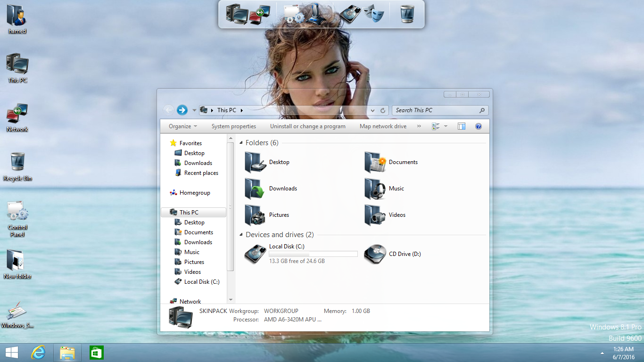
Task: Open the view options dropdown arrow
Action: pyautogui.click(x=446, y=126)
